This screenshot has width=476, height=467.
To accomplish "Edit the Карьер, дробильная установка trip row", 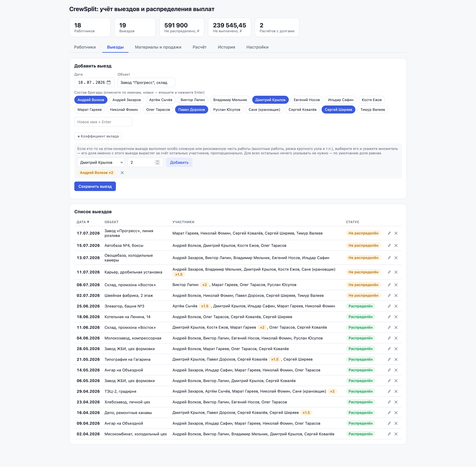I will click(x=389, y=272).
